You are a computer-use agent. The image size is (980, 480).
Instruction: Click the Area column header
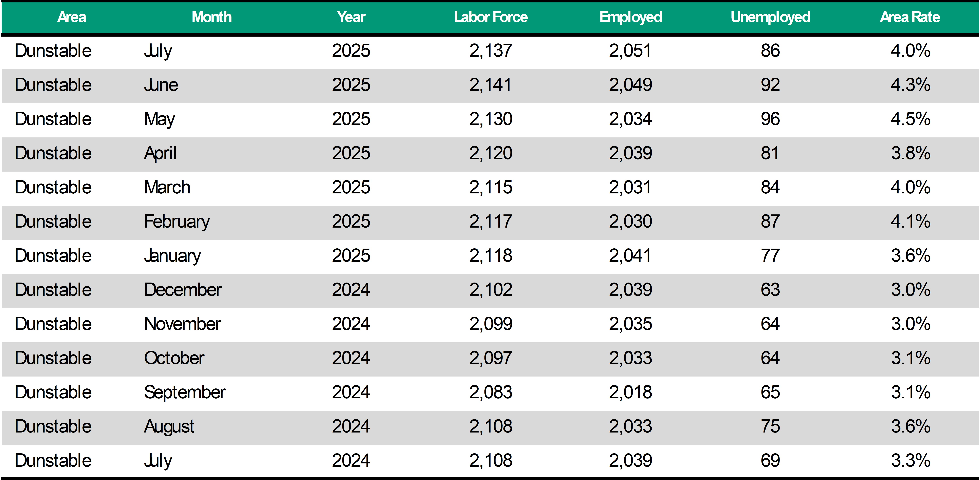(x=71, y=17)
